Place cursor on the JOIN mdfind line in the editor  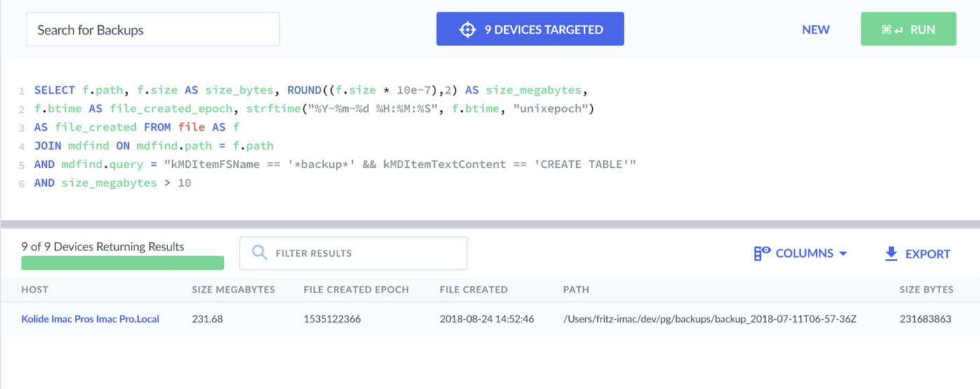pos(154,146)
